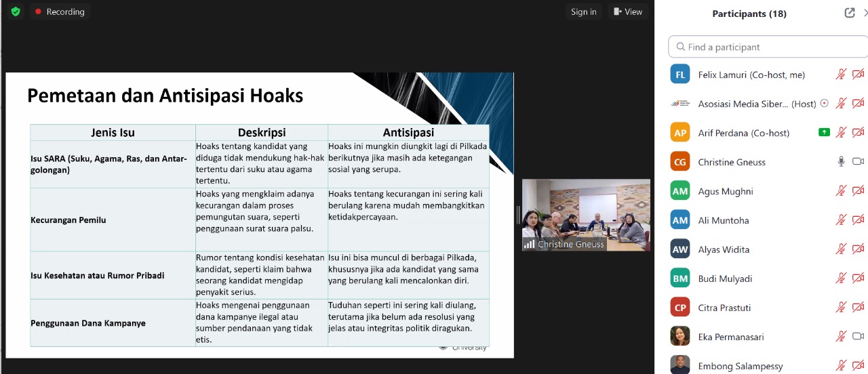Select the green AM avatar of Agus Mughni

click(x=680, y=191)
